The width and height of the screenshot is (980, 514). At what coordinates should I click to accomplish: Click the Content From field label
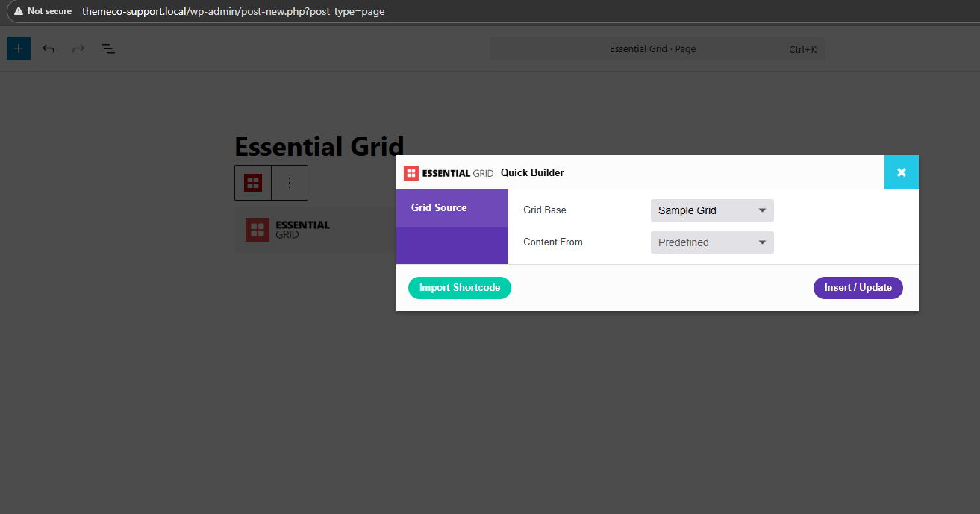(x=552, y=242)
